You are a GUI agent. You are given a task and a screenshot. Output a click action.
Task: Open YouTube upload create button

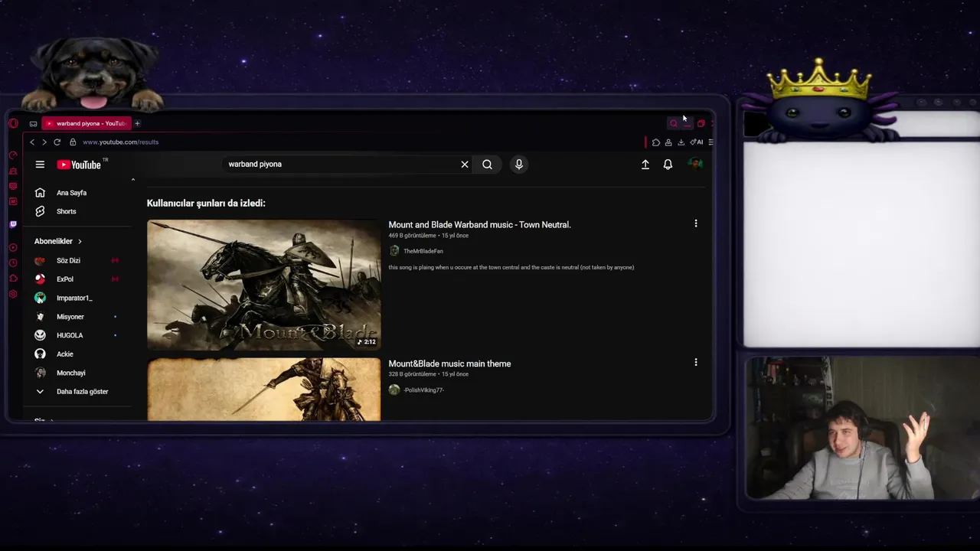pos(645,165)
